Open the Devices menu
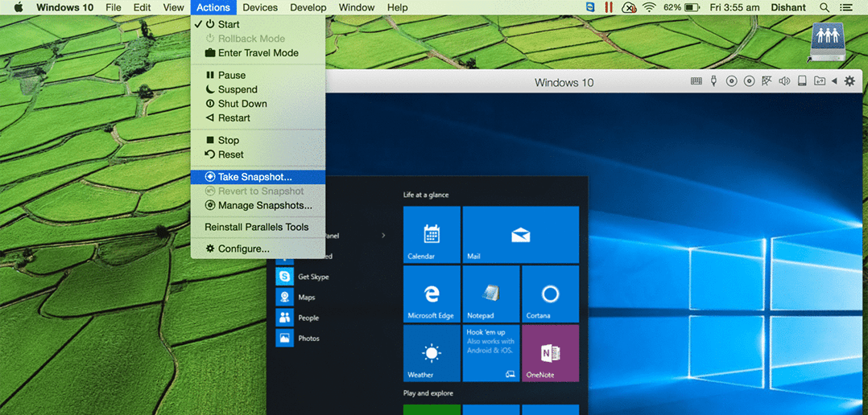 [260, 7]
